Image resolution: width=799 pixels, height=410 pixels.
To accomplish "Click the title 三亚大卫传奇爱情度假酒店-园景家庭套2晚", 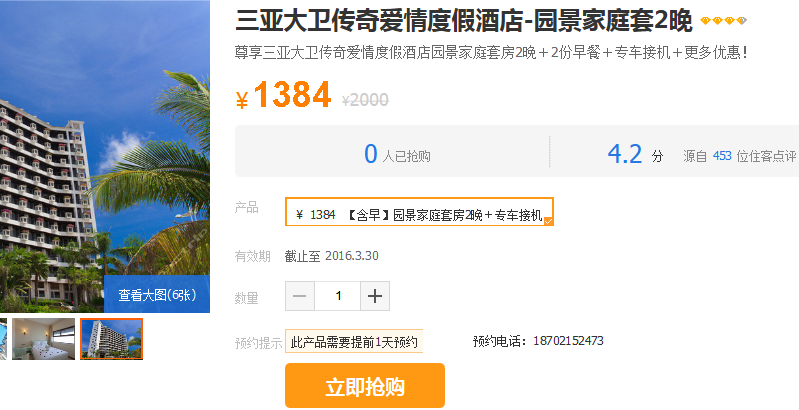I will coord(464,21).
